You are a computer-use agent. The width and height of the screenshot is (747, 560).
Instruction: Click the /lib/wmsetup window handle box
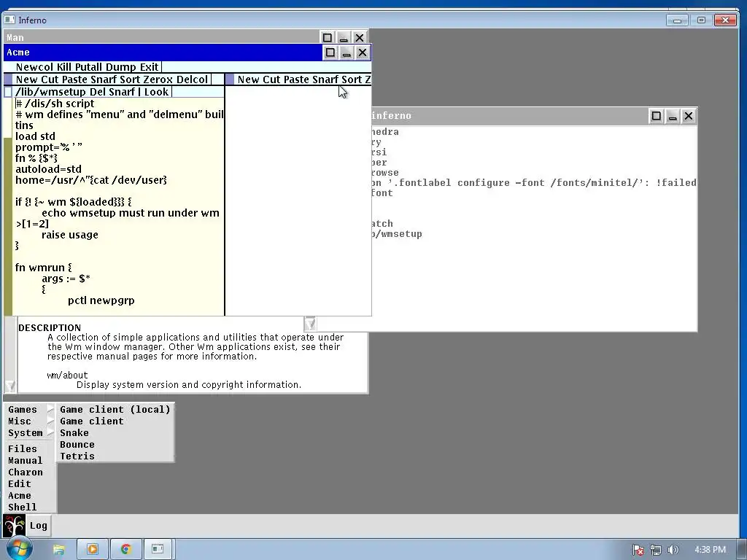coord(8,92)
